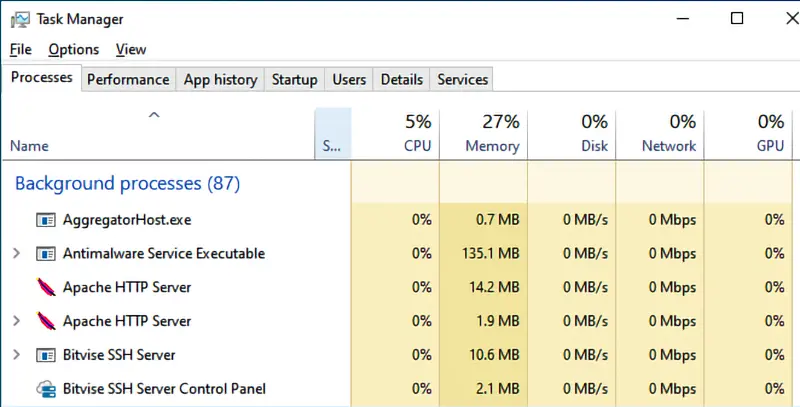Sort processes by CPU column
Screen dimensions: 800x407
coord(395,134)
